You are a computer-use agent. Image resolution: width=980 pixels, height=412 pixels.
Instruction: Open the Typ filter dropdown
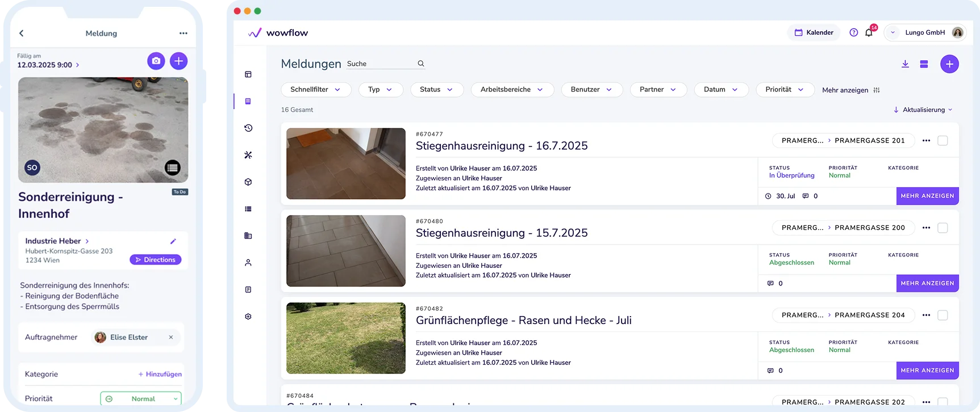pos(381,90)
